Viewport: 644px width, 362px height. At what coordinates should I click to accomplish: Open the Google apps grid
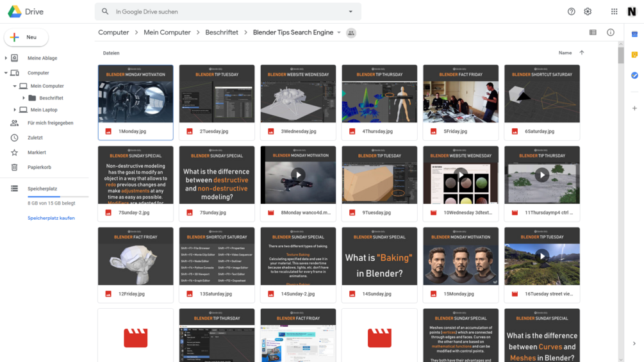[x=614, y=12]
